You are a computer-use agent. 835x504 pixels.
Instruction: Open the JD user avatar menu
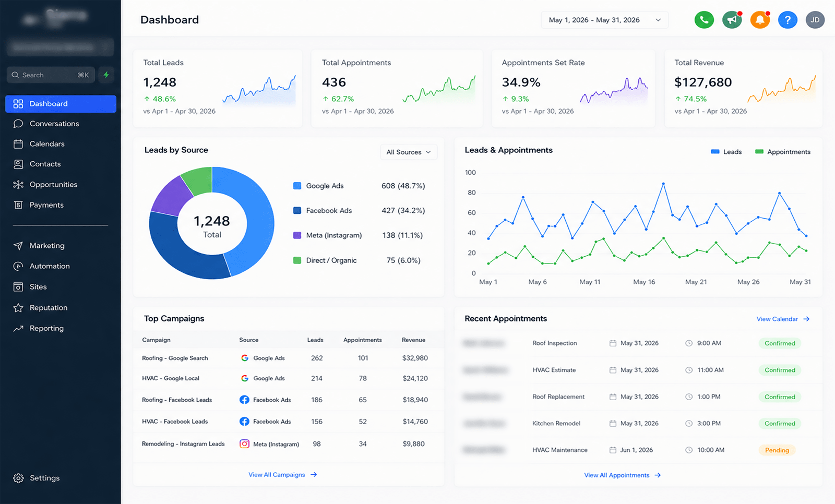point(815,20)
